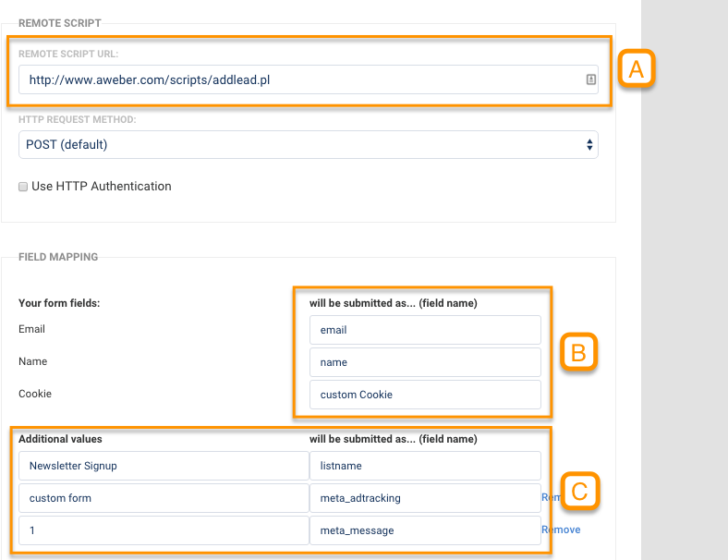
Task: Click the email field name input
Action: [425, 330]
